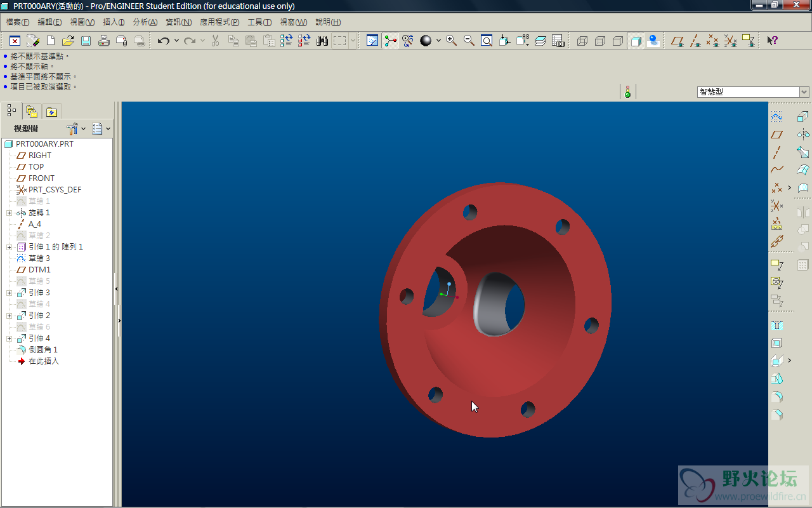Image resolution: width=812 pixels, height=508 pixels.
Task: Open the 插入 menu
Action: coord(114,22)
